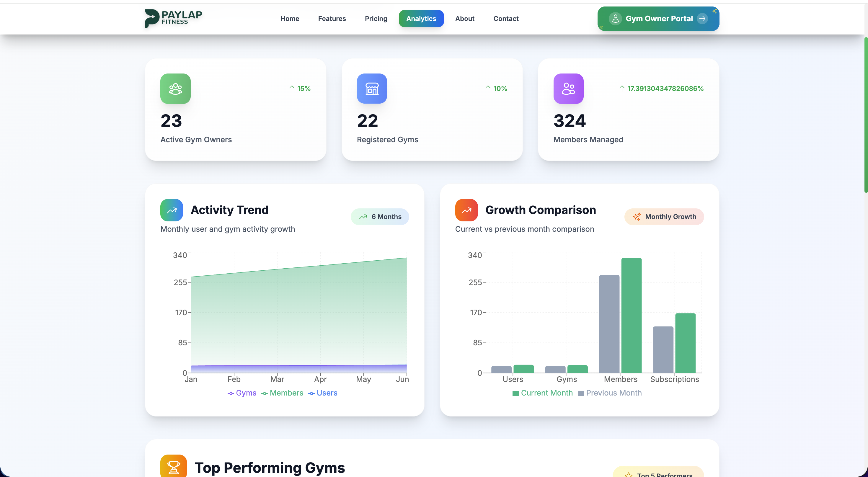
Task: Click the Gym Owner Portal button
Action: pyautogui.click(x=657, y=19)
